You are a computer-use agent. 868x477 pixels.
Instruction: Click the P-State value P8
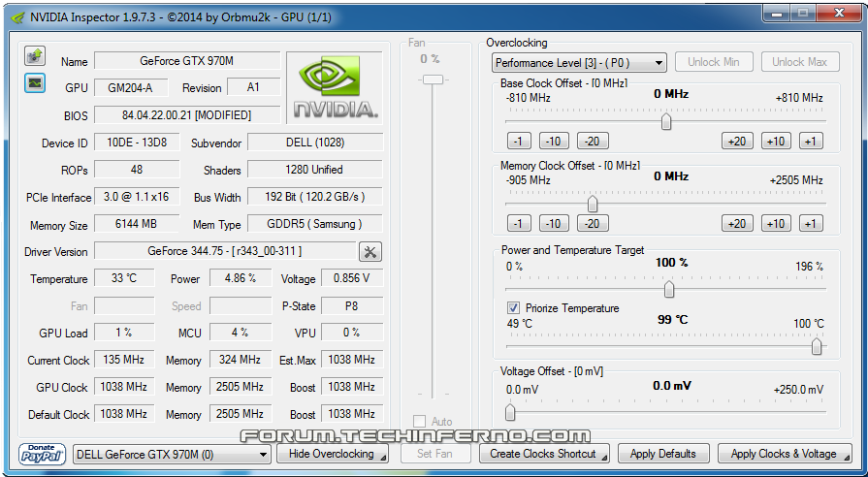pyautogui.click(x=351, y=304)
